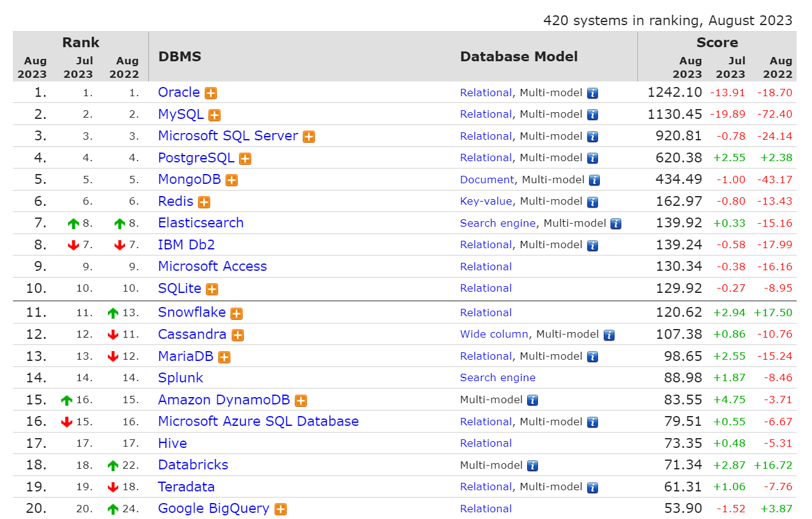The image size is (812, 519).
Task: Click the plus icon next to SQLite
Action: (212, 289)
